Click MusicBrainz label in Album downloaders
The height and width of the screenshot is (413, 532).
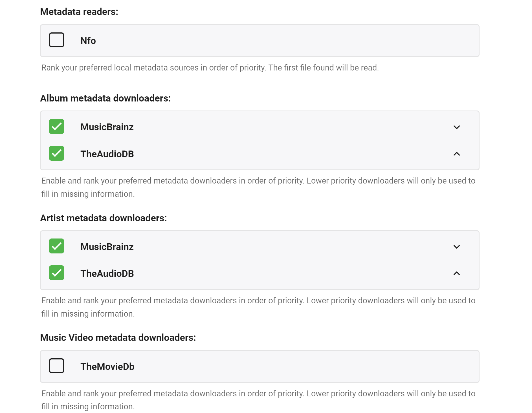(107, 127)
